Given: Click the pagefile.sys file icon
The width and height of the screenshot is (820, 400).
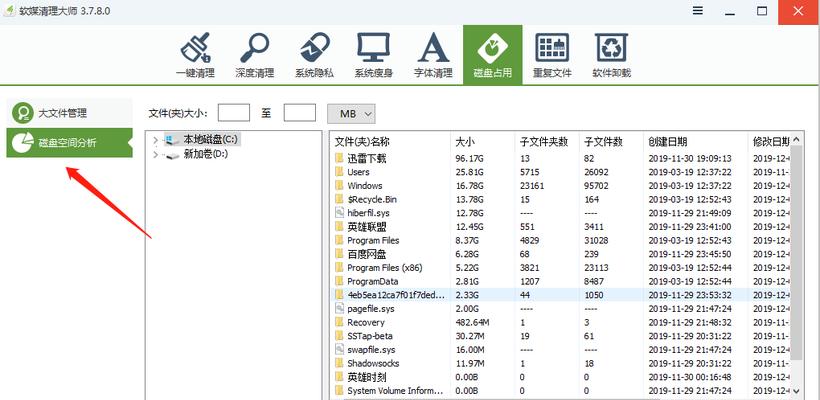Looking at the screenshot, I should tap(339, 308).
